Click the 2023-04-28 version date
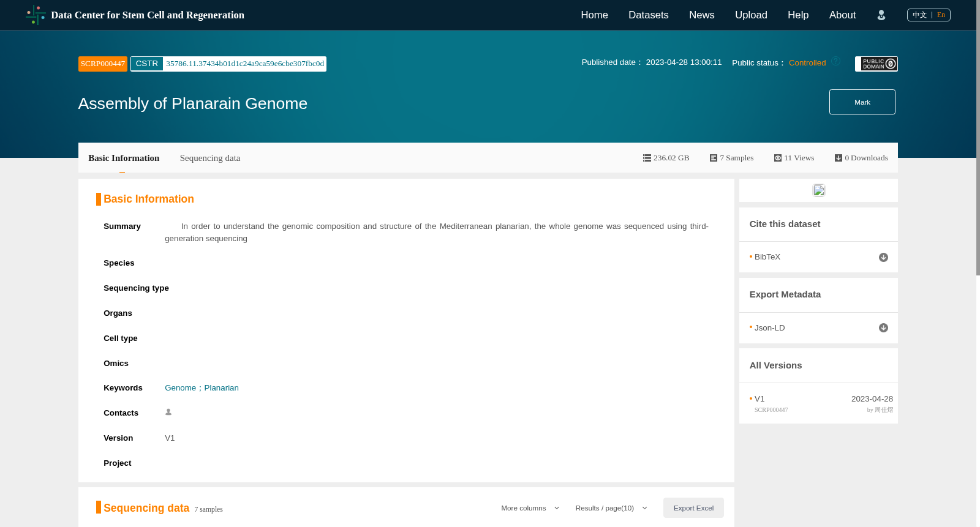 click(872, 399)
